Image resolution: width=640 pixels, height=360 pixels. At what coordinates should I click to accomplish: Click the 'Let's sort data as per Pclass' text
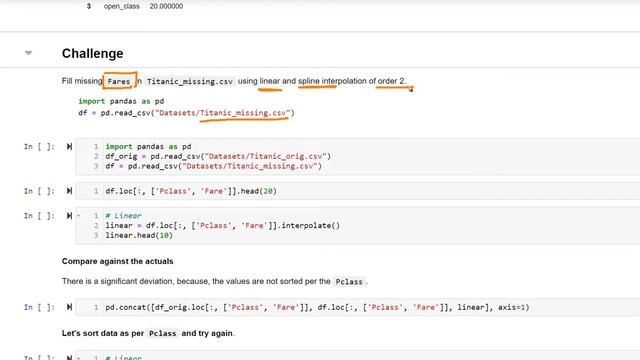click(148, 333)
